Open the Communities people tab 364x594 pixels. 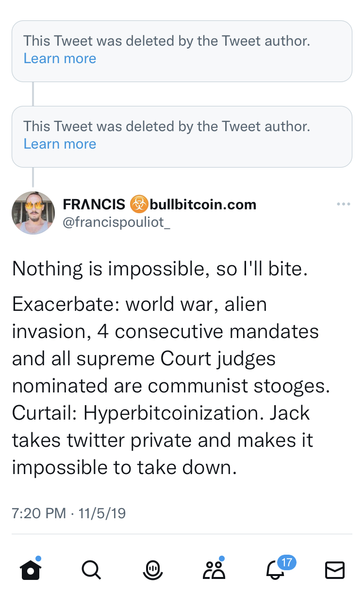(214, 570)
